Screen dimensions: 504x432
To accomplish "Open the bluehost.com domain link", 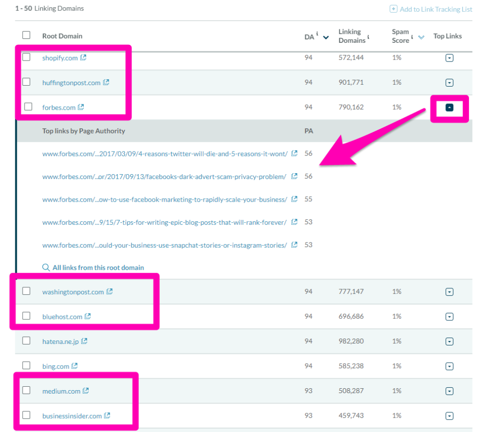I will point(63,316).
